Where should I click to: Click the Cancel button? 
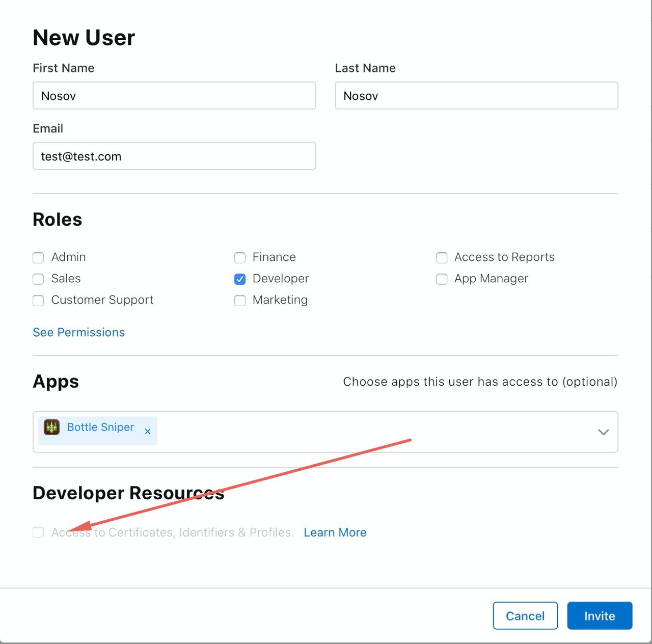pos(525,616)
